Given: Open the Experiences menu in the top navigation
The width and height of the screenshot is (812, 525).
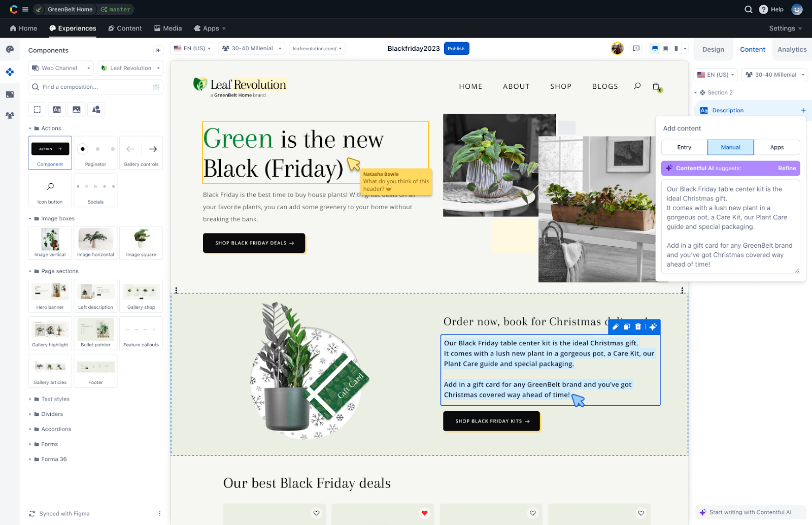Looking at the screenshot, I should tap(73, 28).
